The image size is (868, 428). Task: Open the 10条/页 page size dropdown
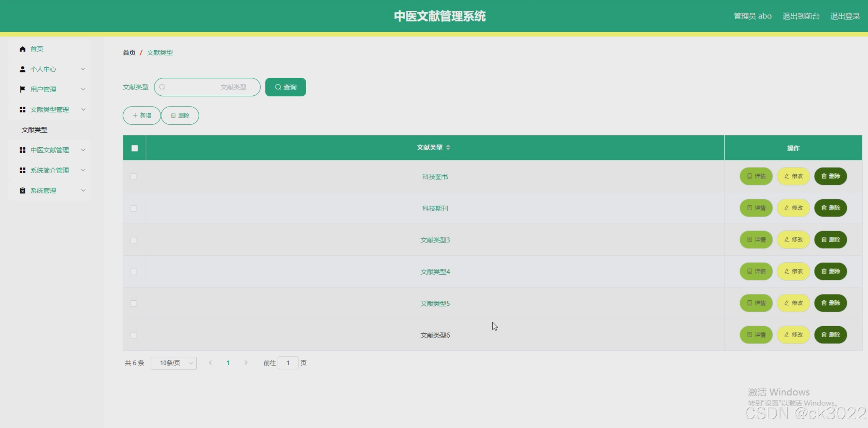tap(174, 363)
